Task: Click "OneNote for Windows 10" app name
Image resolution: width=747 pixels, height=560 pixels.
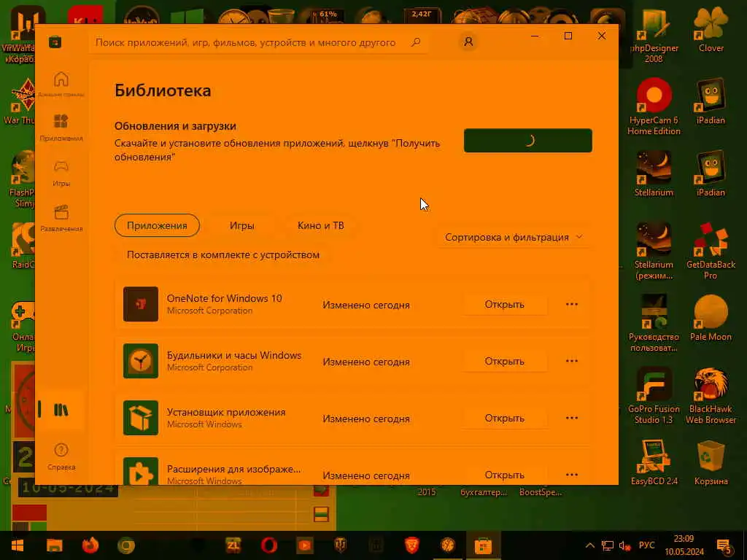Action: (225, 298)
